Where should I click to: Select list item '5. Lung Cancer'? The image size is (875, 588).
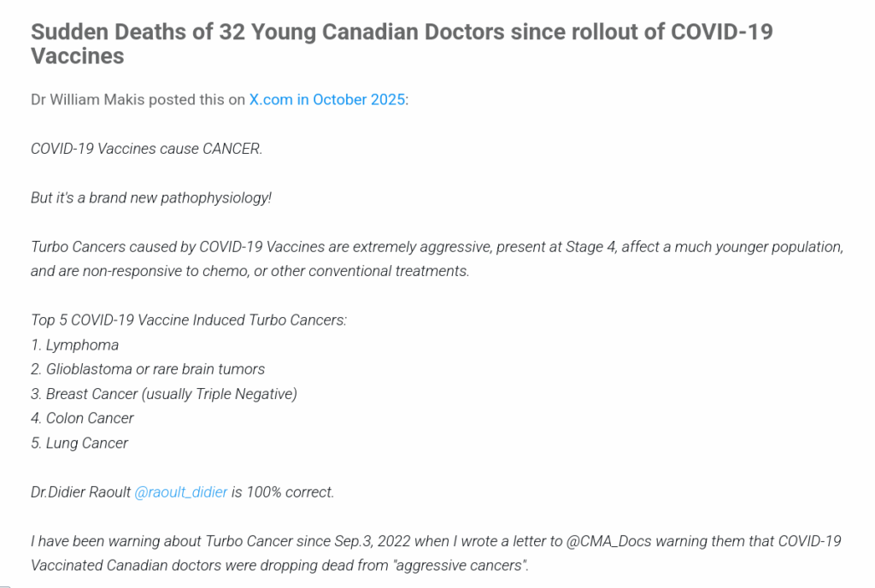tap(79, 443)
